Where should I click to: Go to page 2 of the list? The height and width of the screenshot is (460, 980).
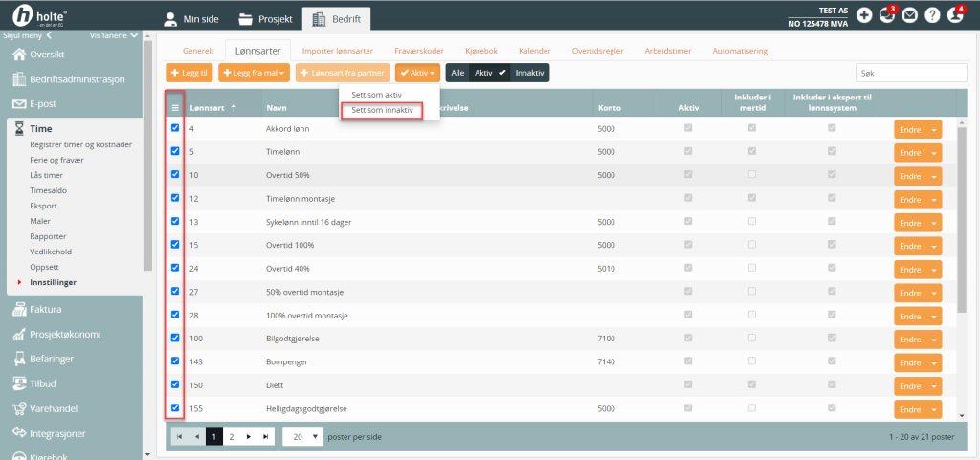click(x=231, y=436)
